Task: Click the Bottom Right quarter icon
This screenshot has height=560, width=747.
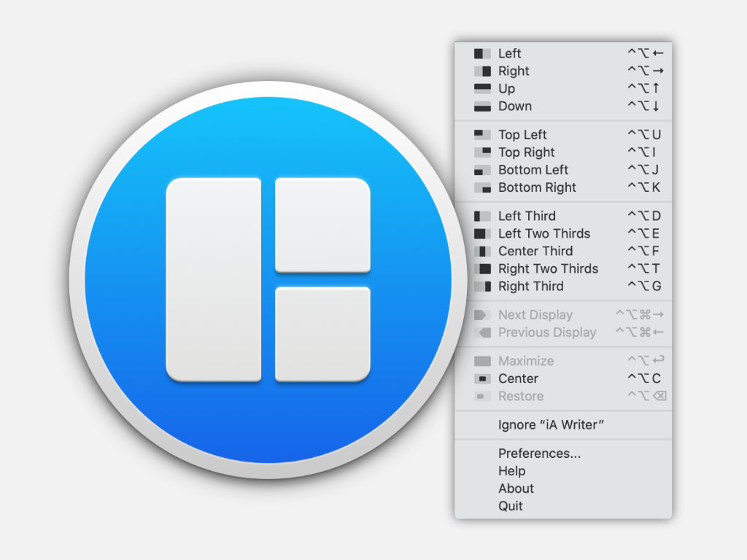Action: pos(482,187)
